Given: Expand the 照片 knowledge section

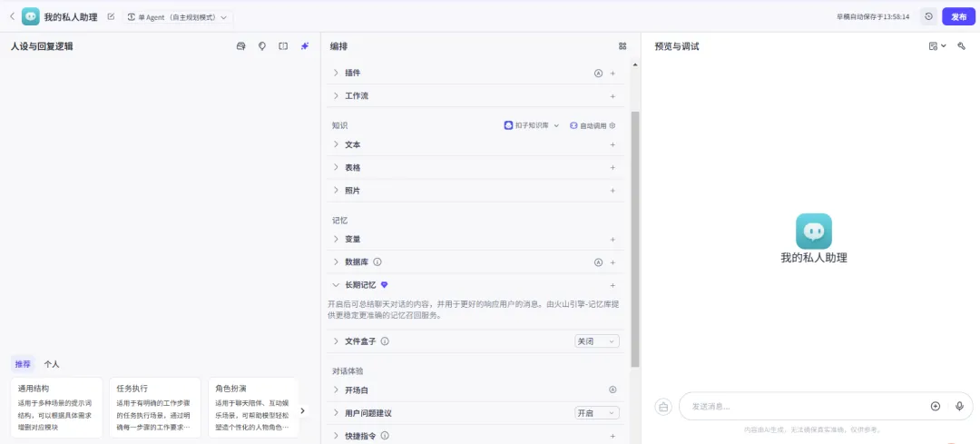Looking at the screenshot, I should [336, 191].
